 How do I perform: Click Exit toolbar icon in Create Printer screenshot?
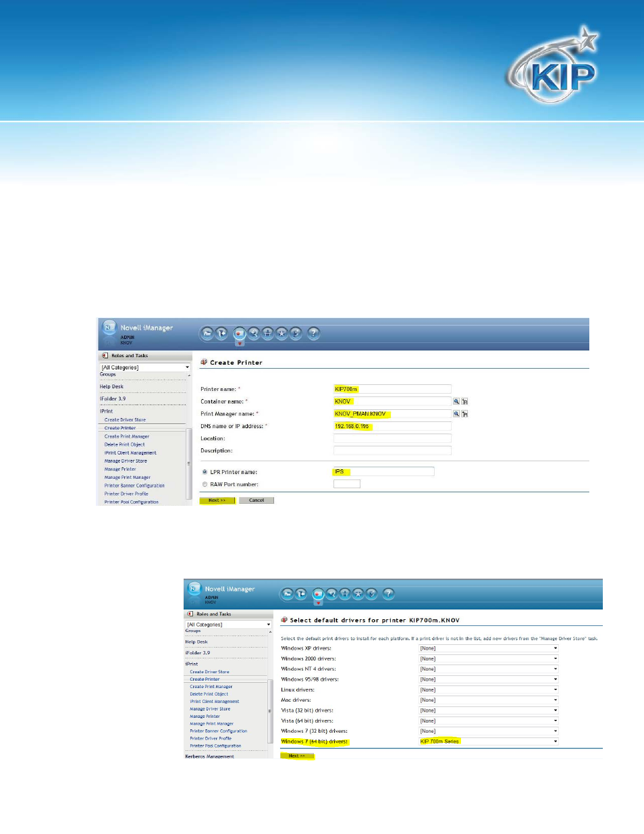pyautogui.click(x=221, y=333)
